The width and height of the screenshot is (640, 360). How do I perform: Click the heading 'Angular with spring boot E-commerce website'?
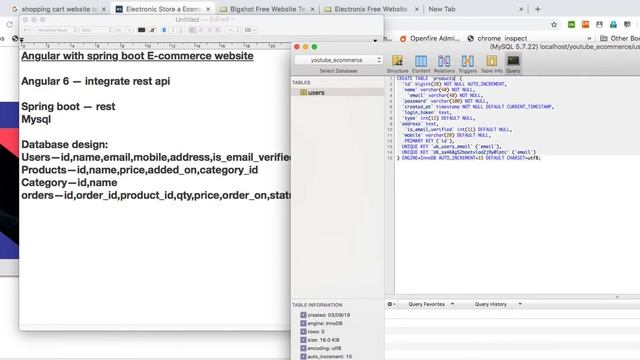point(137,56)
